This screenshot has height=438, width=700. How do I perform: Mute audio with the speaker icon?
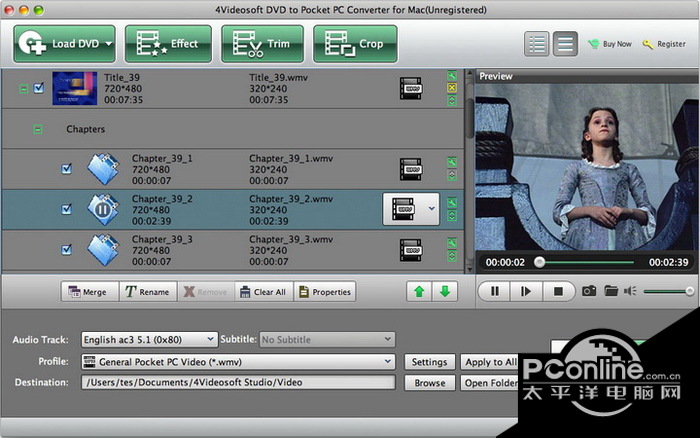pos(630,291)
